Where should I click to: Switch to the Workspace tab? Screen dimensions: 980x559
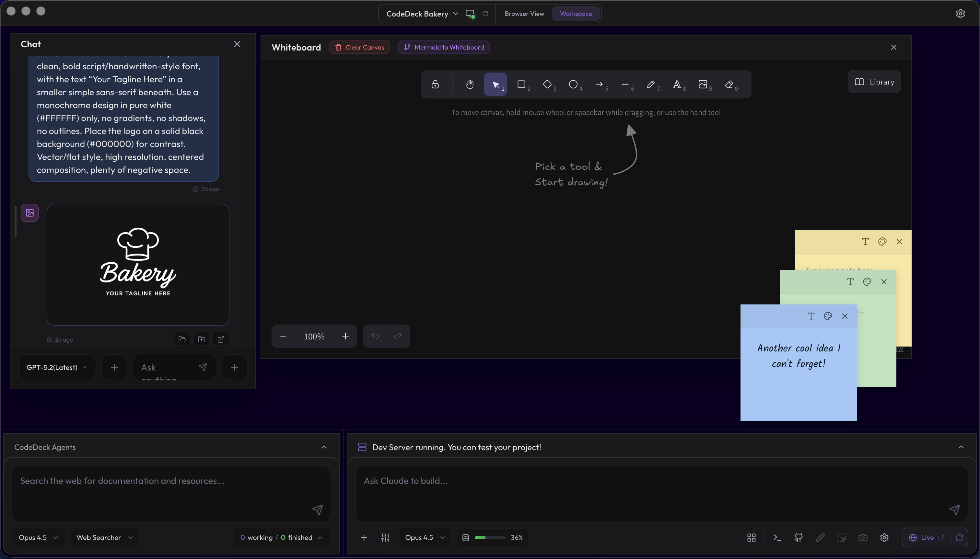[x=576, y=13]
